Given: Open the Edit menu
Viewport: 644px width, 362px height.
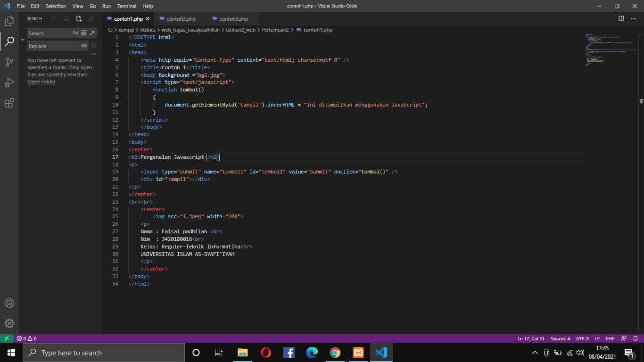Looking at the screenshot, I should coord(35,6).
